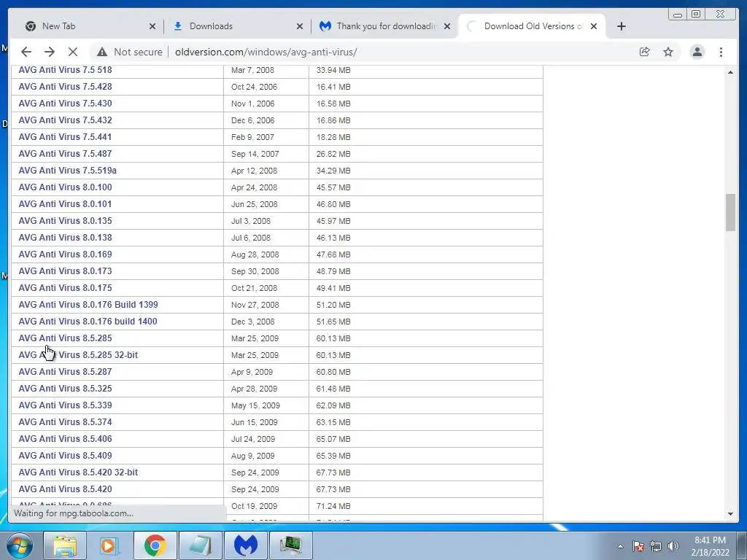Open the Chrome profile avatar
Screen dimensions: 747x560
click(697, 52)
